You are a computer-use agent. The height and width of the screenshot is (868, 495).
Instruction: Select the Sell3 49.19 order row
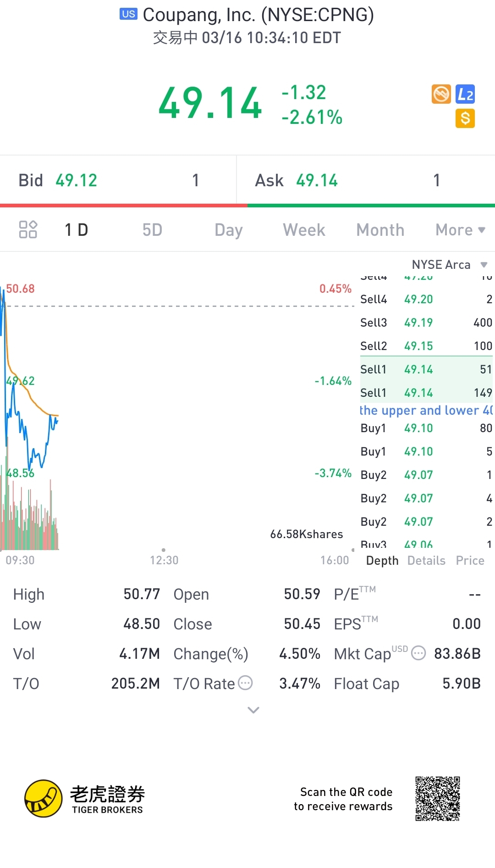tap(426, 323)
